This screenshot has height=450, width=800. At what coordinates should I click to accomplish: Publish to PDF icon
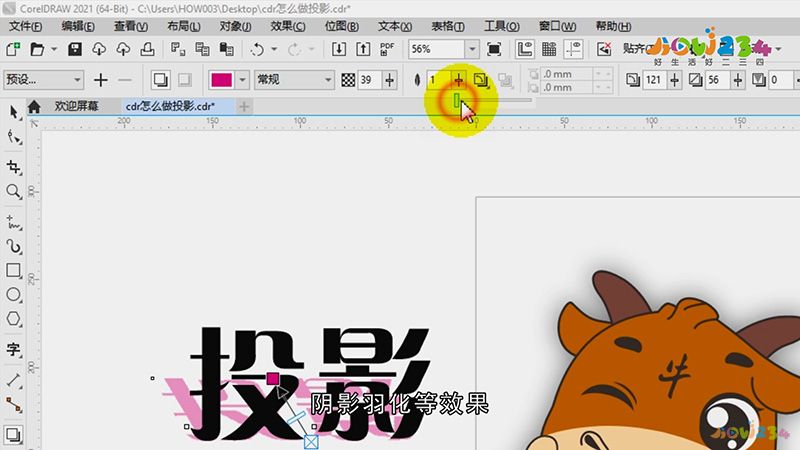(x=387, y=49)
